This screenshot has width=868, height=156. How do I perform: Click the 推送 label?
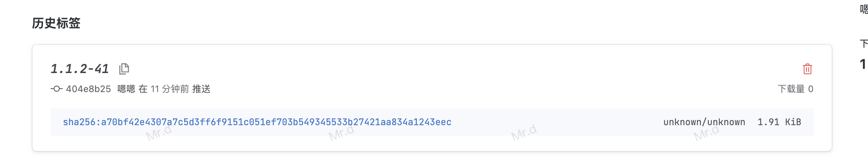pos(201,89)
